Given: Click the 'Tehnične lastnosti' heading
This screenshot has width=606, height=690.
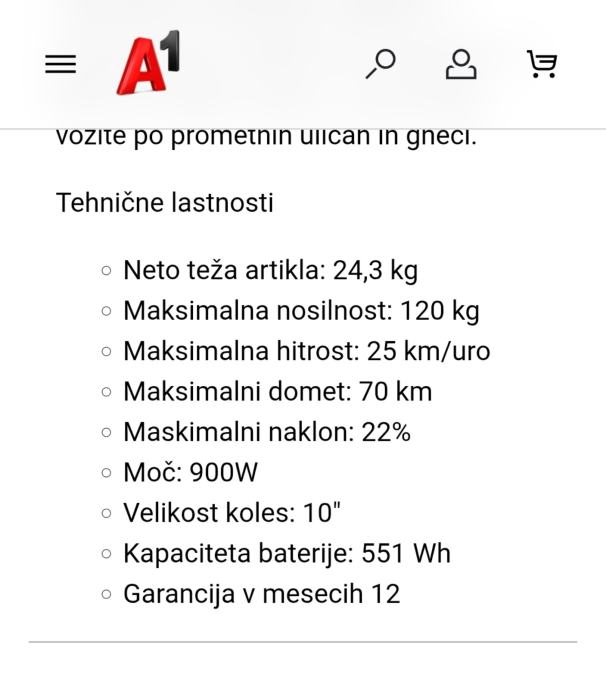Looking at the screenshot, I should [x=164, y=203].
